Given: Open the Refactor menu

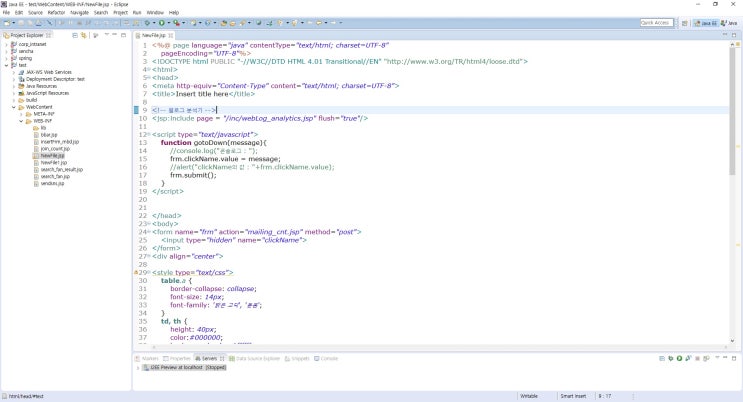Looking at the screenshot, I should (56, 12).
